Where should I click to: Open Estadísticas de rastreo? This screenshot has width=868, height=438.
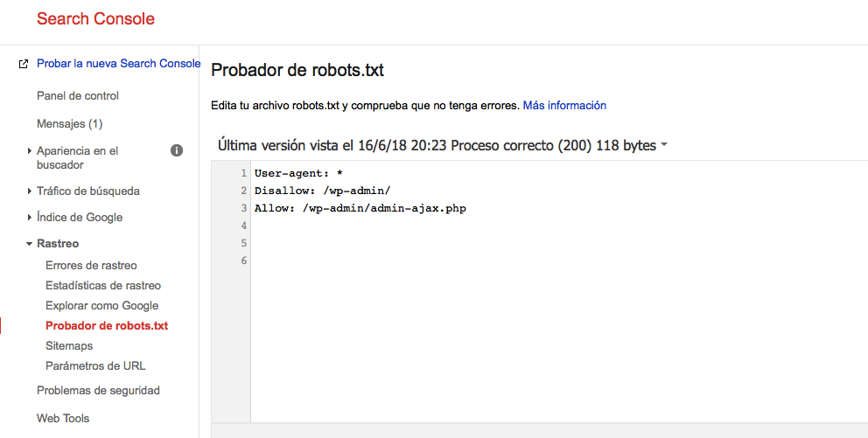[x=103, y=285]
